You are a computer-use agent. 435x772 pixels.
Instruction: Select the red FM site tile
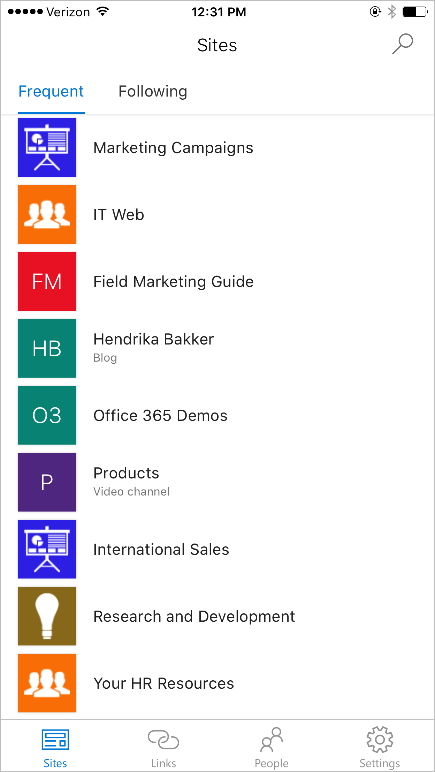tap(47, 281)
